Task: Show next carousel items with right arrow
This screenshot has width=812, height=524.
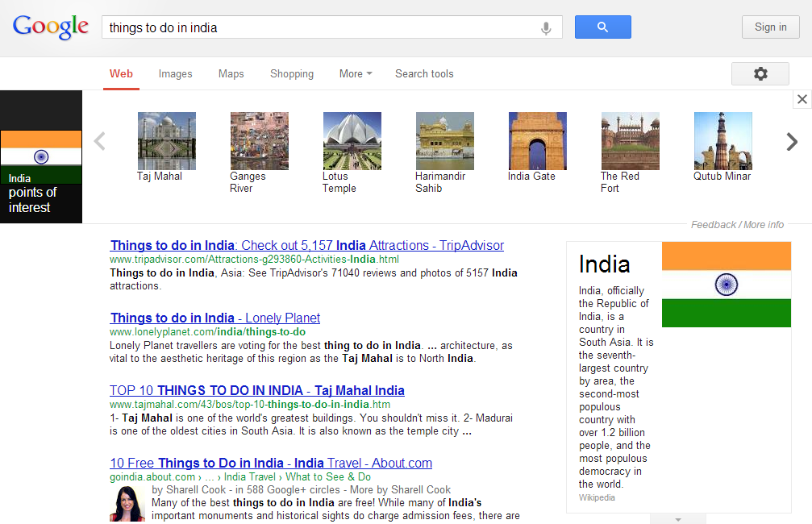Action: click(x=792, y=141)
